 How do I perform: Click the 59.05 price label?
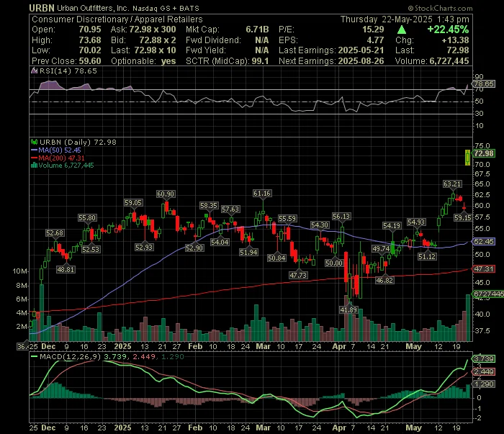133,202
